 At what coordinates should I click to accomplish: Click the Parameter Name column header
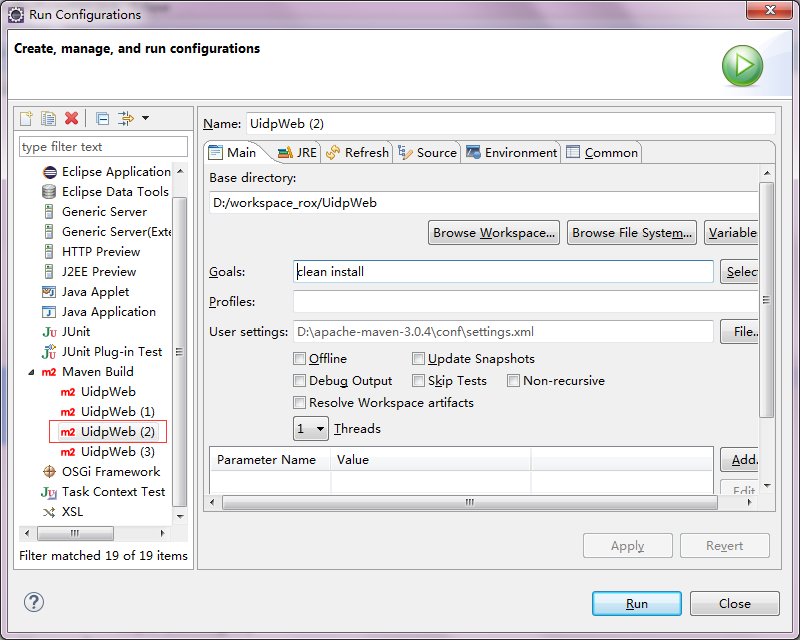[x=270, y=460]
